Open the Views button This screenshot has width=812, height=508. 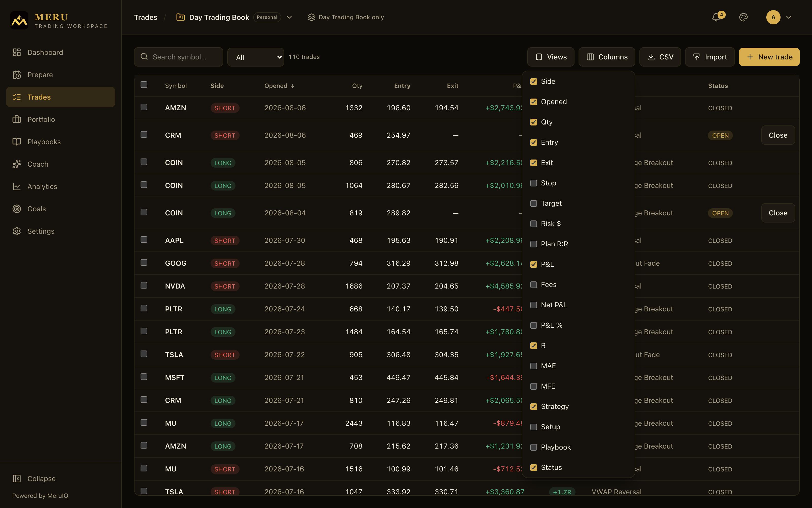click(551, 57)
